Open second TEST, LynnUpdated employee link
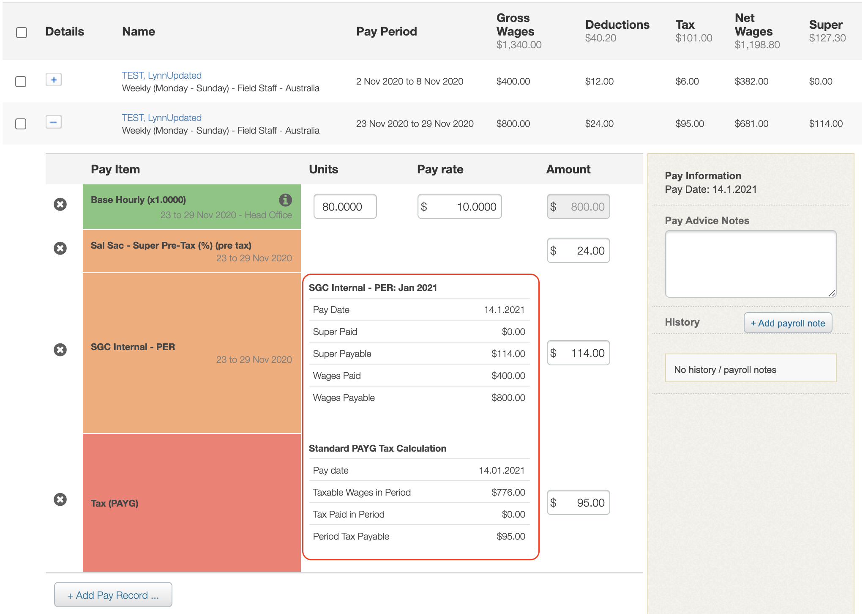Image resolution: width=868 pixels, height=614 pixels. 161,118
